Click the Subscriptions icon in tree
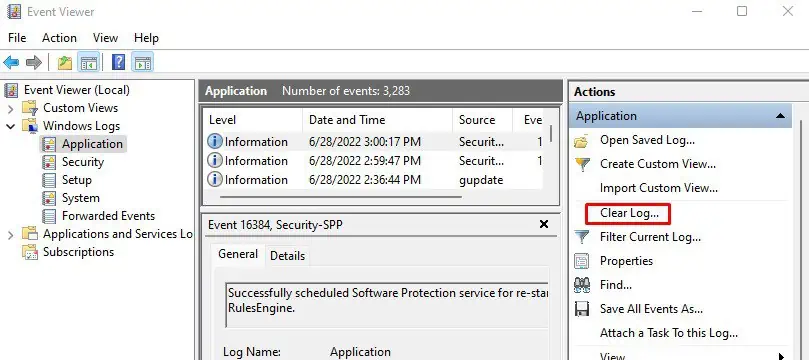Viewport: 809px width, 360px height. pyautogui.click(x=30, y=252)
